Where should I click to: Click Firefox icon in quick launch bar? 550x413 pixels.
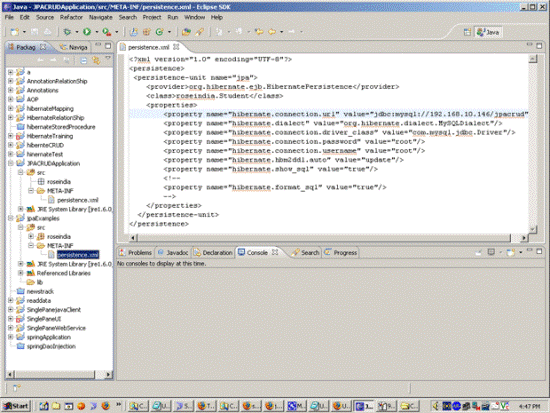(106, 406)
